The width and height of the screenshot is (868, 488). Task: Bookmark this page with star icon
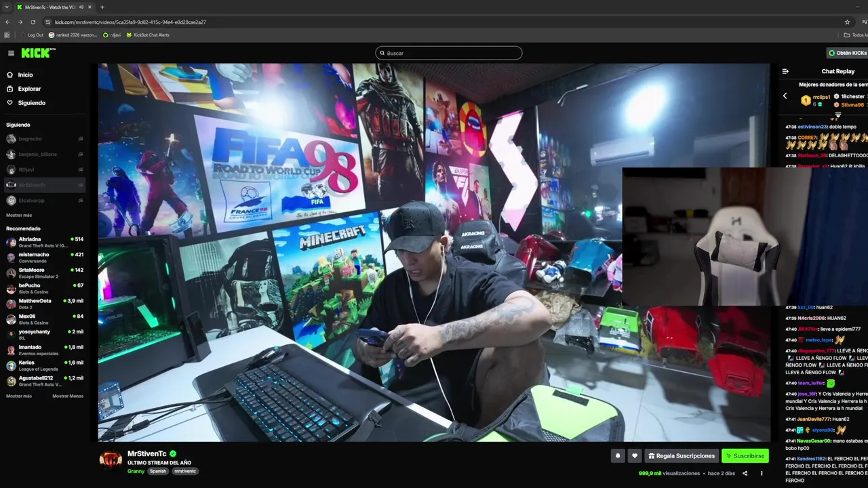tap(847, 22)
